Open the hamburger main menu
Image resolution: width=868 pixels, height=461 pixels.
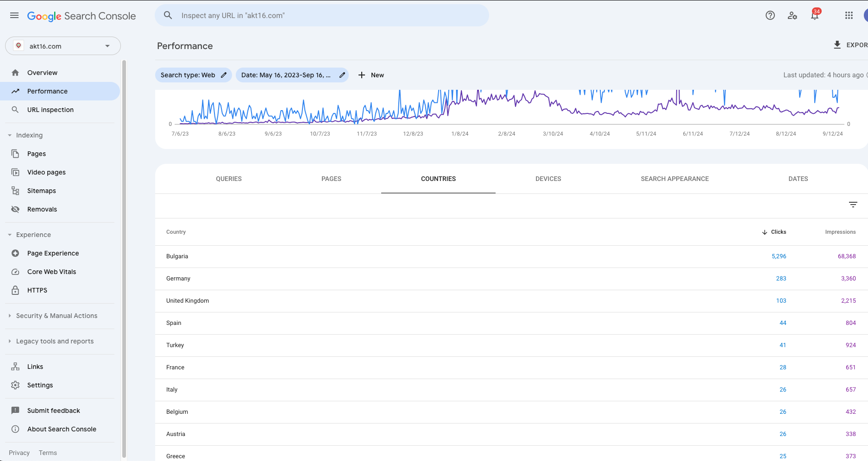[x=14, y=16]
